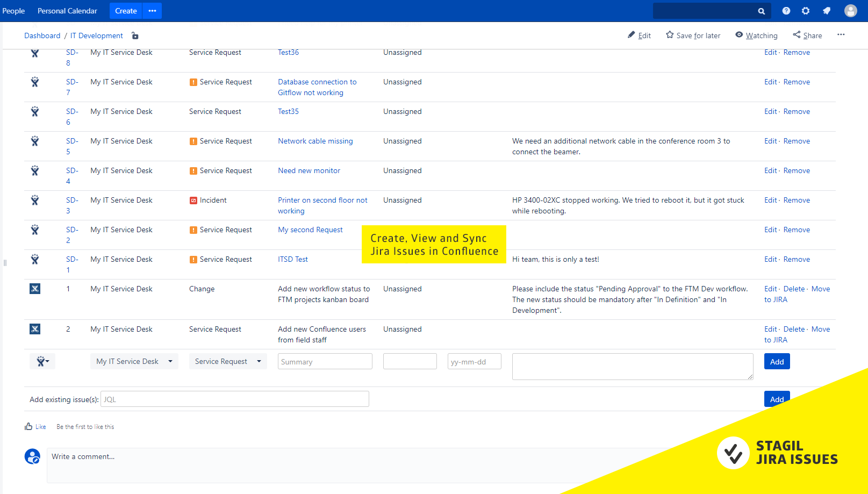Click the notifications flag icon
Viewport: 868px width, 494px height.
click(827, 11)
